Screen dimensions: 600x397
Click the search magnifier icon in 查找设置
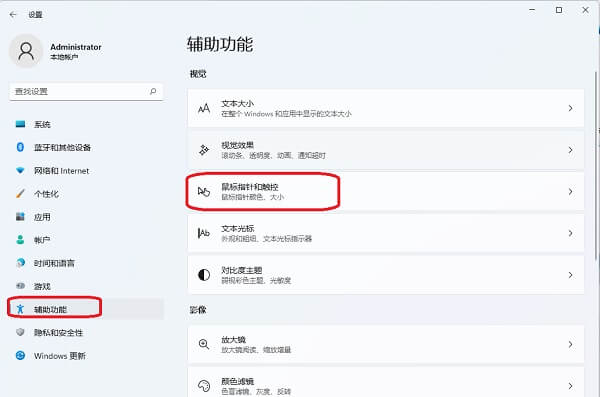coord(153,91)
